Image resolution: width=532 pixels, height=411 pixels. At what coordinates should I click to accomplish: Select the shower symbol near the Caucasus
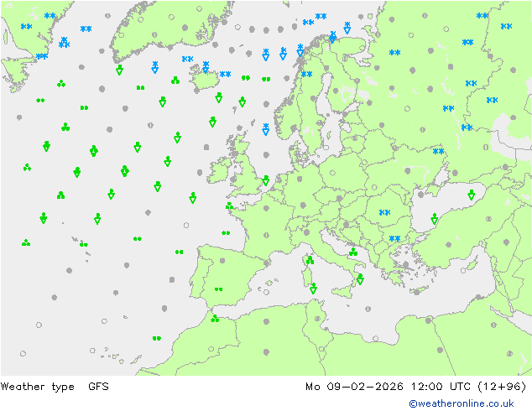[x=472, y=195]
